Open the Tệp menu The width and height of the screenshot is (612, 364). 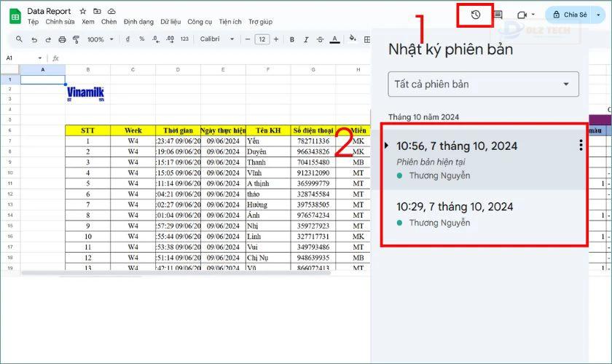(34, 22)
